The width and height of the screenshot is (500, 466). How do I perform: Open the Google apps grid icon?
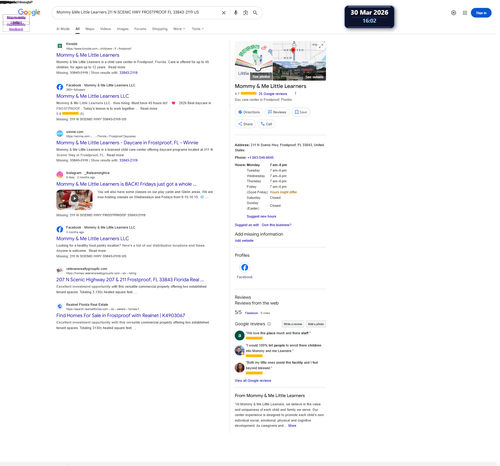(x=465, y=13)
